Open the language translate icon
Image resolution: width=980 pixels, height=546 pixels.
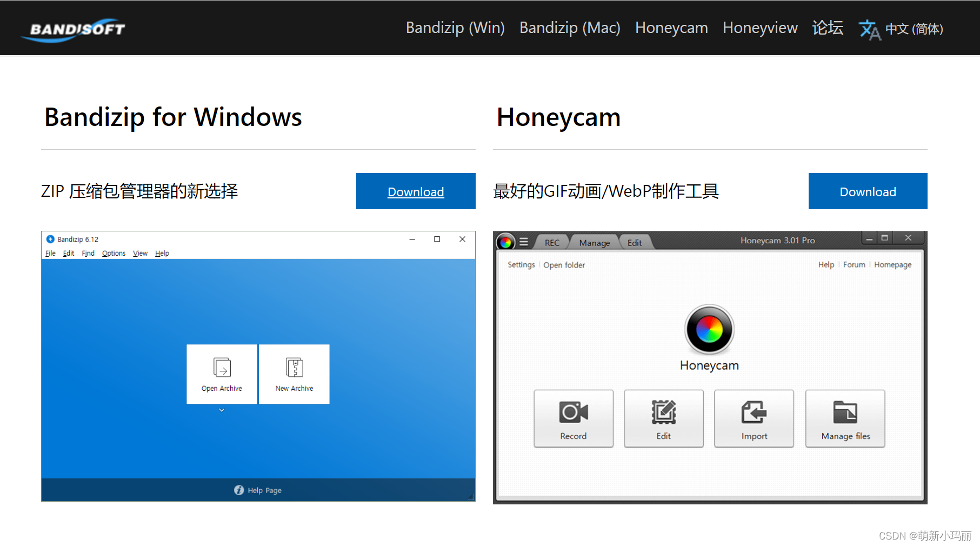869,29
